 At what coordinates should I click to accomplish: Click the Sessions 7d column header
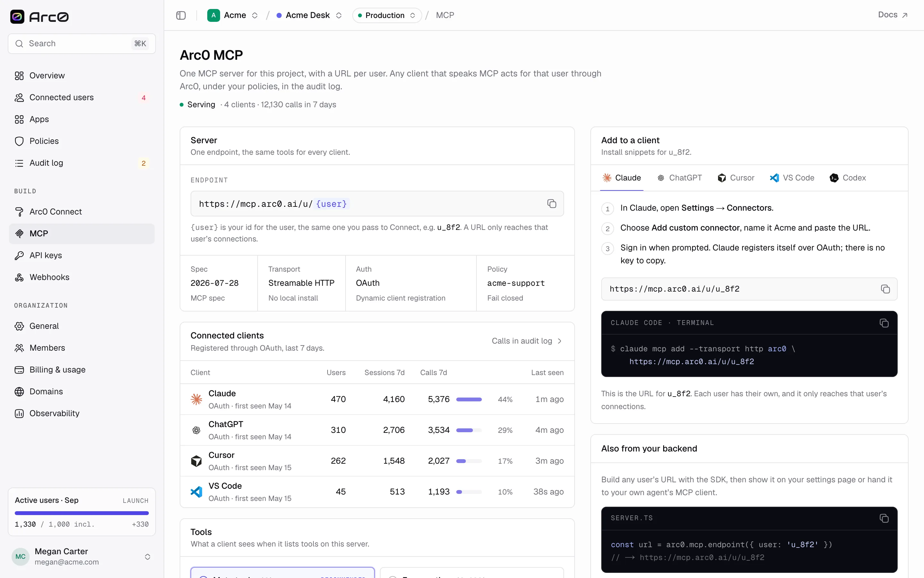[x=384, y=373]
